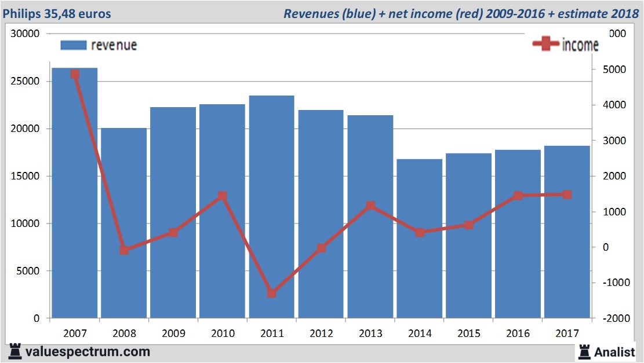Select the 2011 negative income marker

(272, 293)
